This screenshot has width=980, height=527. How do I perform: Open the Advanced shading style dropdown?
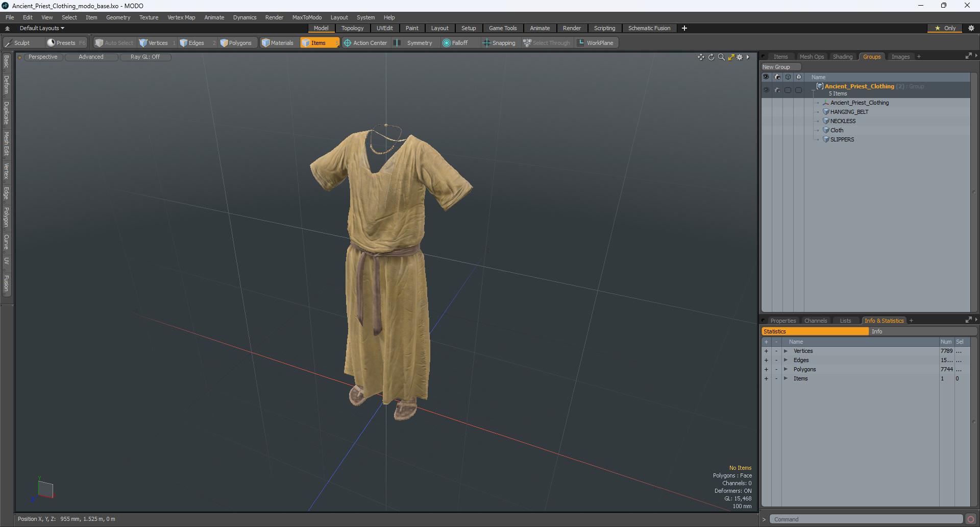91,57
